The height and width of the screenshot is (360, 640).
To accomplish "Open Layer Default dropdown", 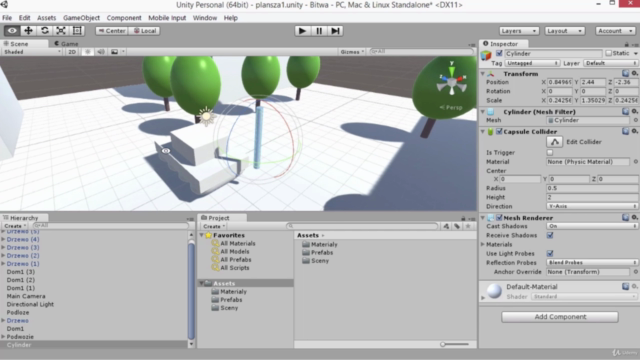I will click(x=611, y=63).
